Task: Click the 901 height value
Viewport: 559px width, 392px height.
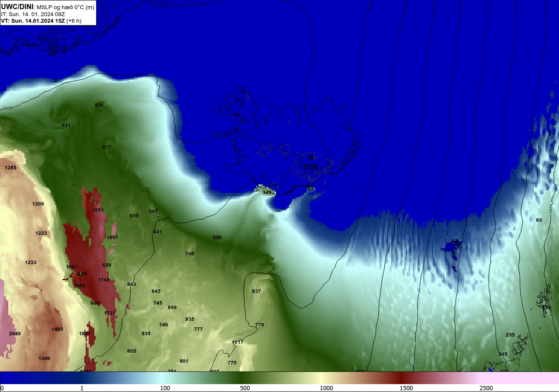Action: tap(184, 361)
